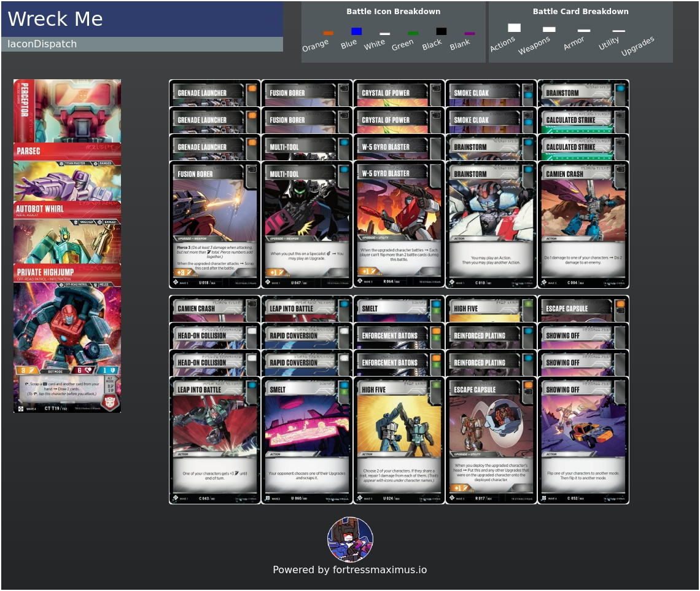Screen dimensions: 700x591
Task: Select the collapsed Leap Into Battle title strip
Action: tap(306, 309)
